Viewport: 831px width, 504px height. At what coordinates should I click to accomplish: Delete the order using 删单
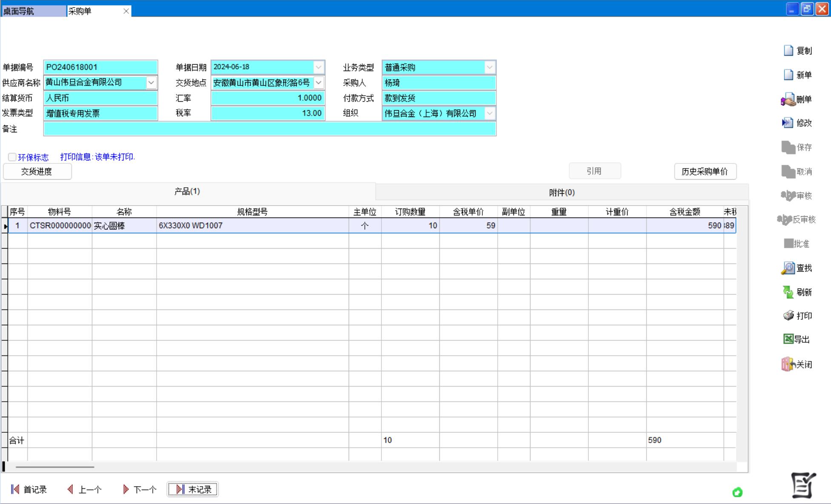pos(788,100)
